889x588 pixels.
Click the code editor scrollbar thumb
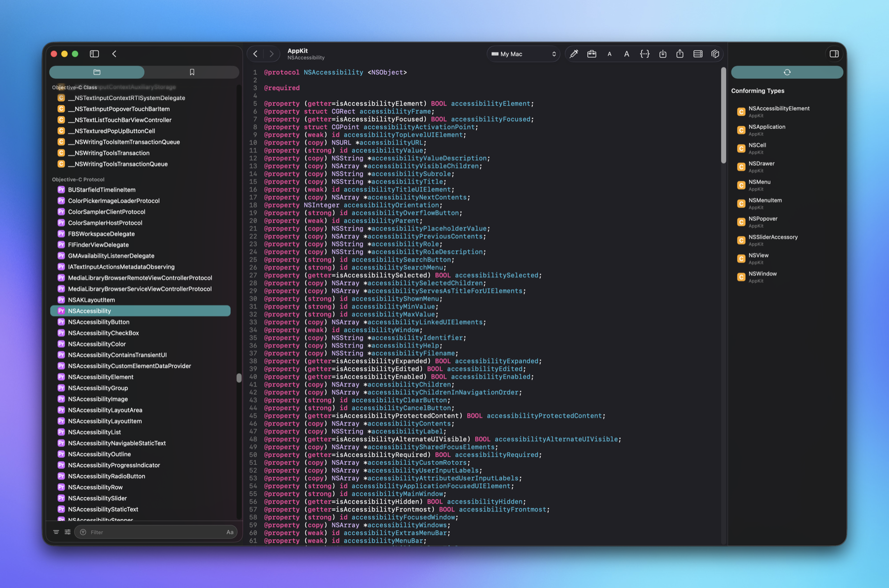tap(724, 115)
